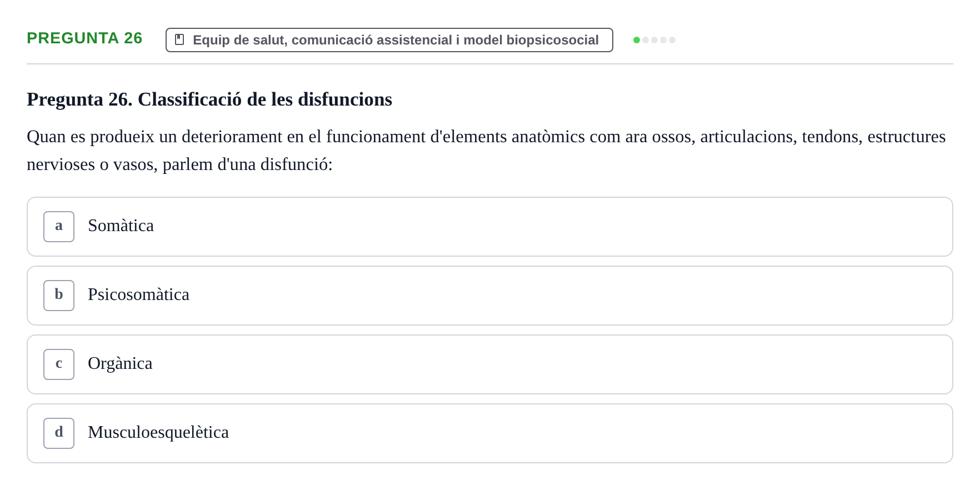This screenshot has width=980, height=490.
Task: Click the book icon in topic tag
Action: click(179, 39)
